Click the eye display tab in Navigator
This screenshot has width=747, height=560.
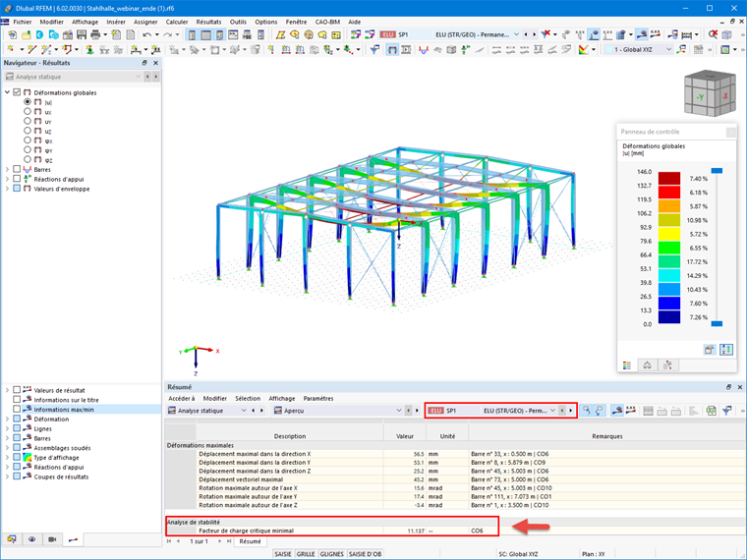(31, 539)
